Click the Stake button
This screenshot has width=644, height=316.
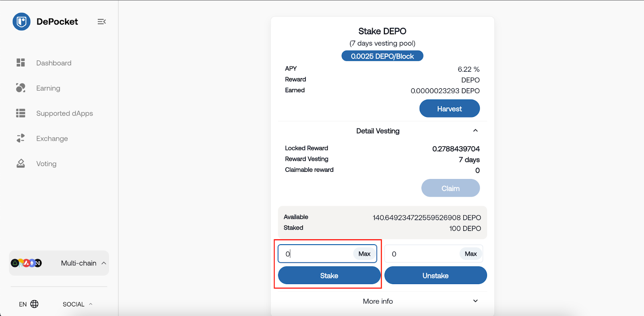pos(329,276)
